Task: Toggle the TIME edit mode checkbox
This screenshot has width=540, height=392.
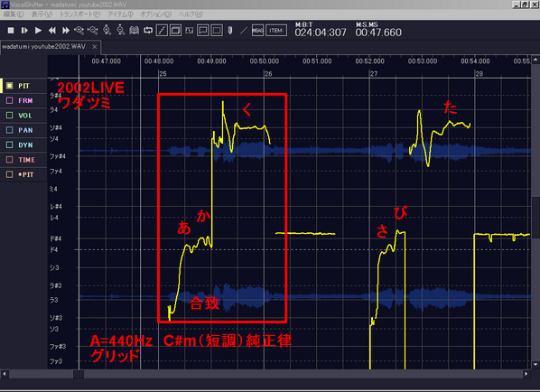Action: click(10, 160)
